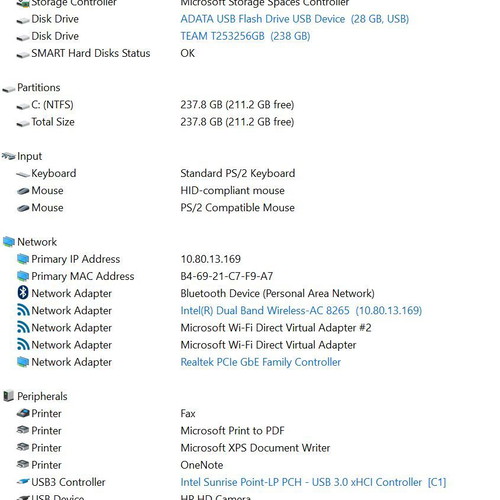Select the OneNote printer value
Screen dimensions: 500x500
(x=202, y=465)
